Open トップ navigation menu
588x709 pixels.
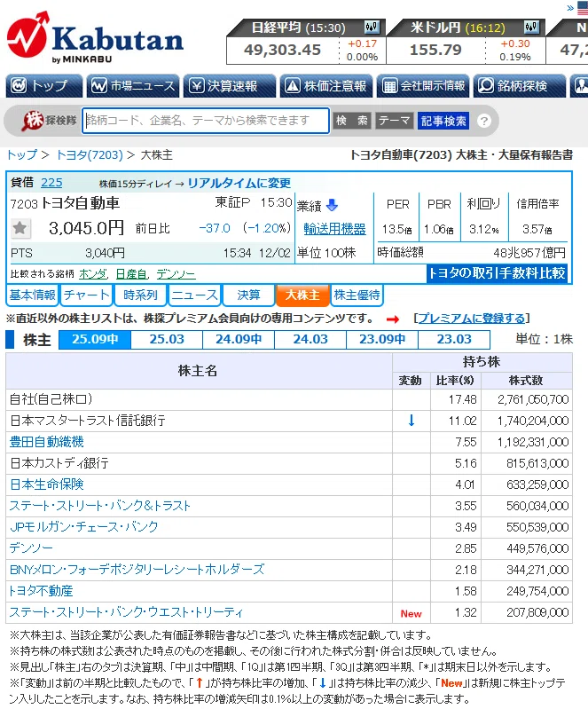click(x=43, y=85)
